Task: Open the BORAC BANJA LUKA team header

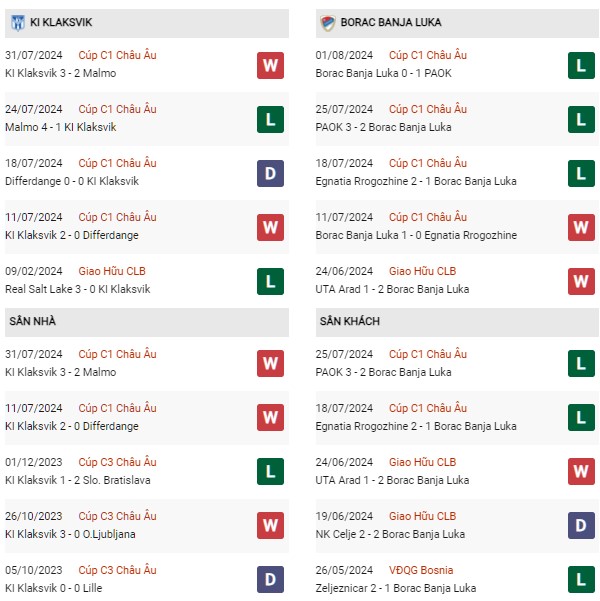Action: click(x=457, y=23)
